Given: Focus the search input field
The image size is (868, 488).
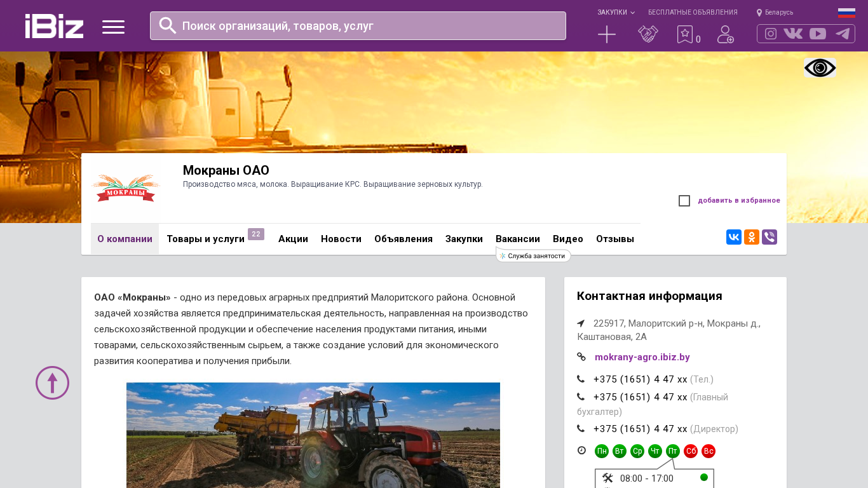Looking at the screenshot, I should 358,25.
